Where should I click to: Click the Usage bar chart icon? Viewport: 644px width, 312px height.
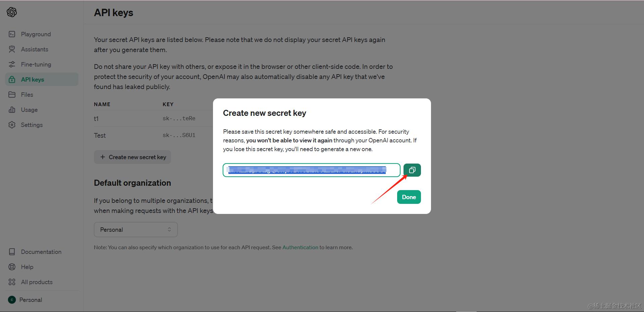click(12, 110)
